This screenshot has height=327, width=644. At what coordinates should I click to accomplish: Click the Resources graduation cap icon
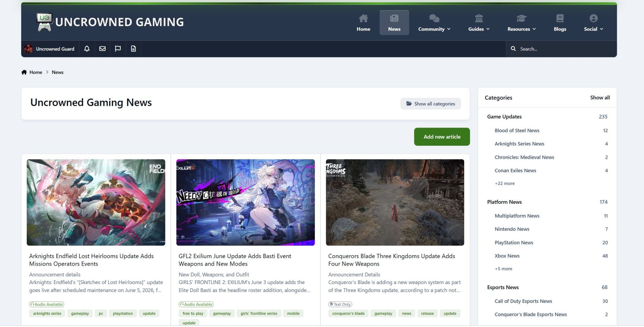pyautogui.click(x=522, y=18)
